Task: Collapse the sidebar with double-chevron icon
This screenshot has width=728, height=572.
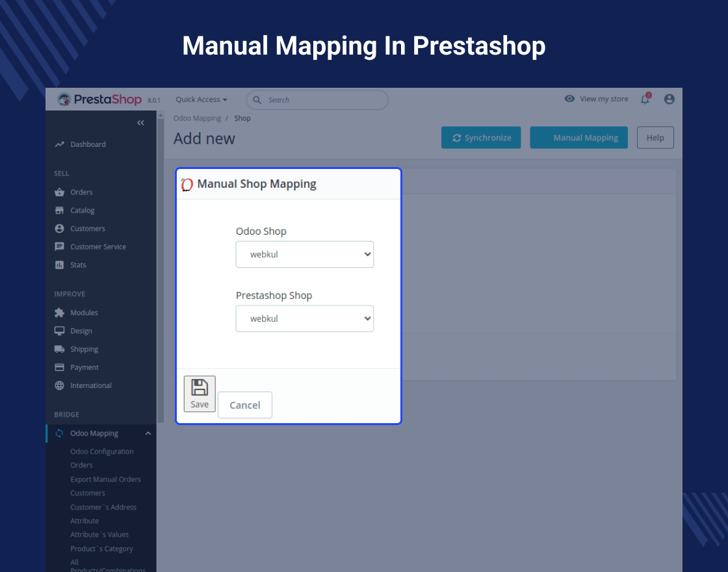Action: click(140, 123)
